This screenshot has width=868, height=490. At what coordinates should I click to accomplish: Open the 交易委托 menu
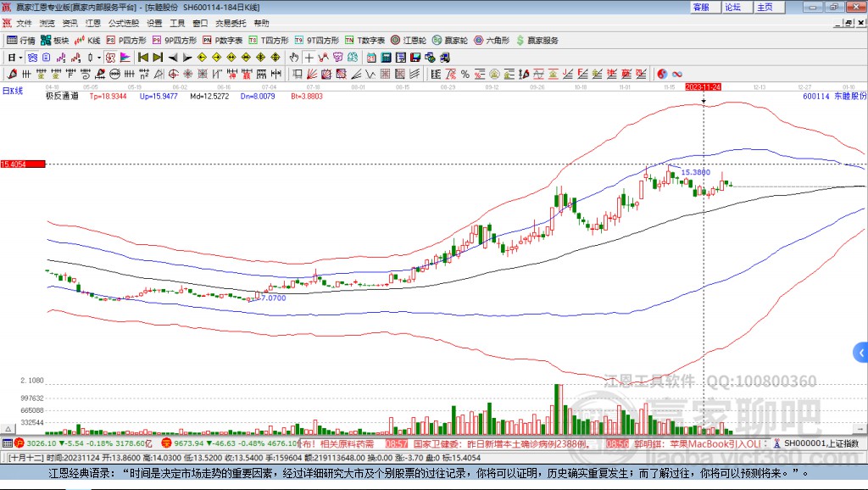tap(231, 23)
